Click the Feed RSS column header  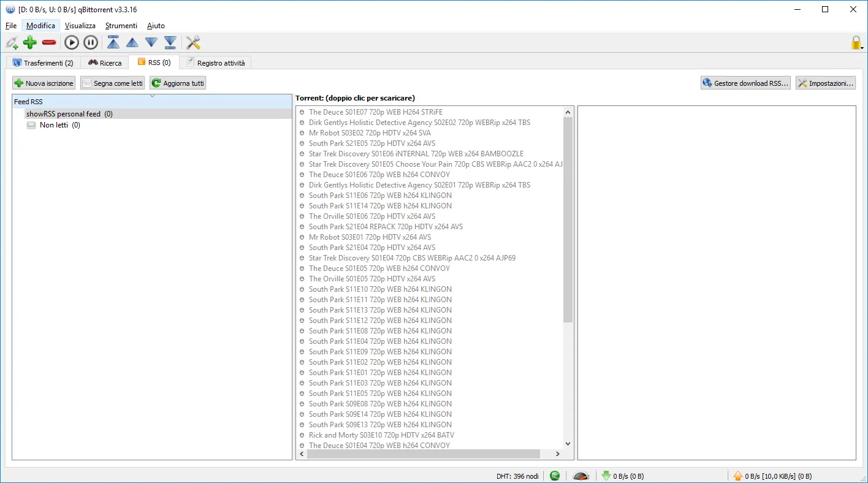152,102
